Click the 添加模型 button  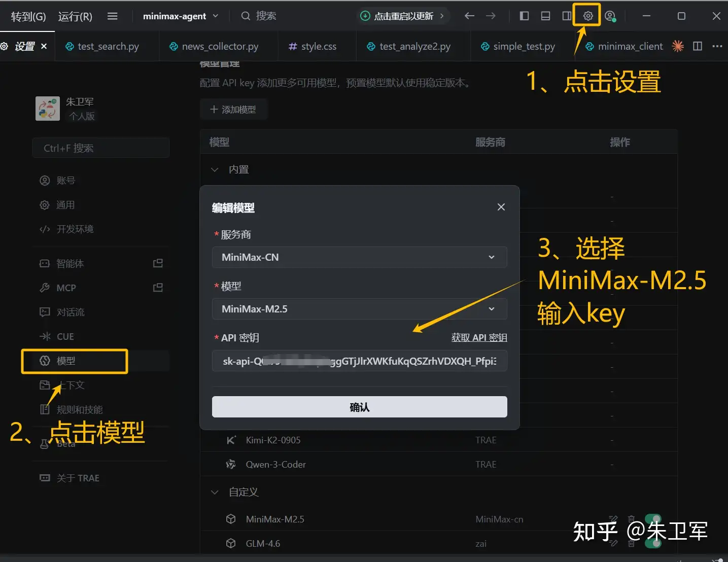tap(233, 109)
